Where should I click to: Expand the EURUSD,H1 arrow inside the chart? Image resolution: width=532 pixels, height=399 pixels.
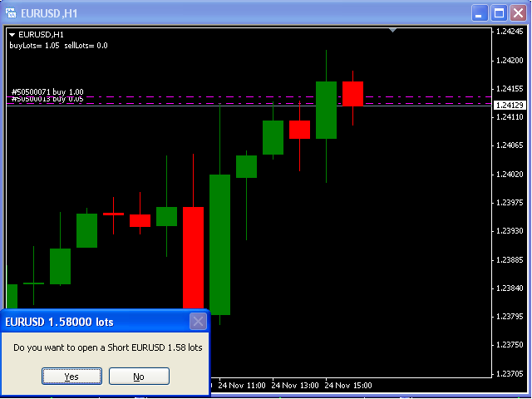(12, 34)
